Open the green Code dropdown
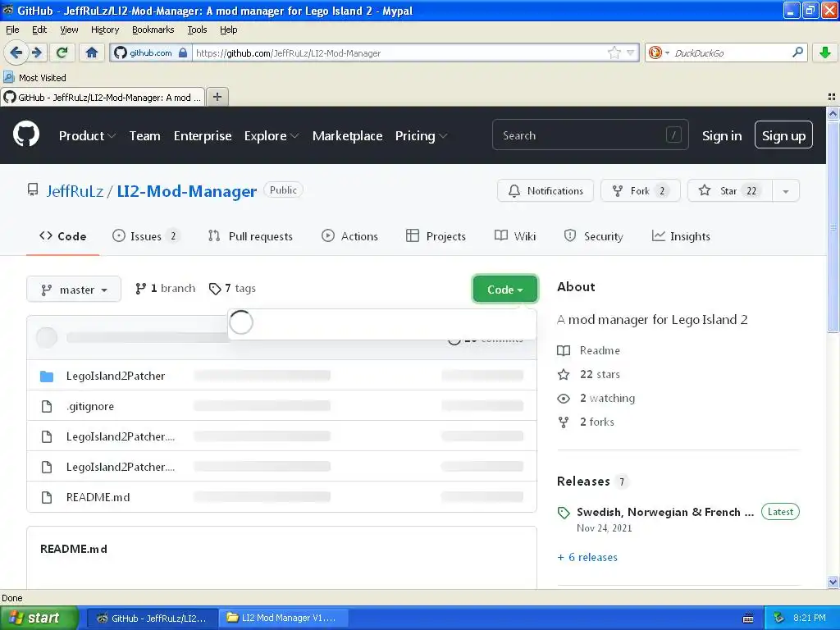Viewport: 840px width, 630px height. [x=504, y=290]
